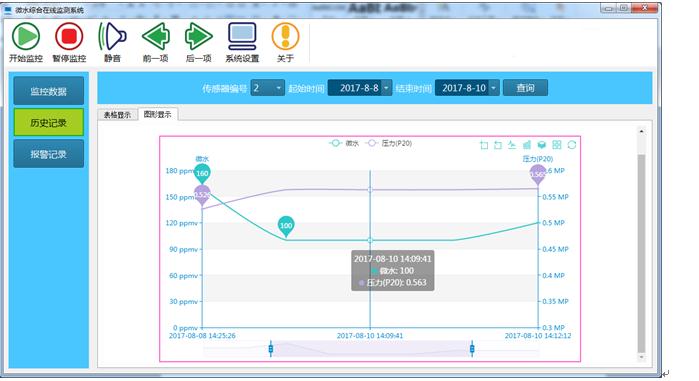Toggle the 微水 series in chart legend

(344, 143)
